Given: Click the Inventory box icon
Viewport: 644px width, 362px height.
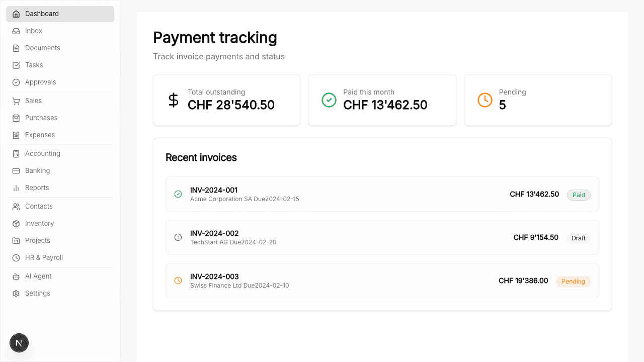Looking at the screenshot, I should (x=16, y=224).
